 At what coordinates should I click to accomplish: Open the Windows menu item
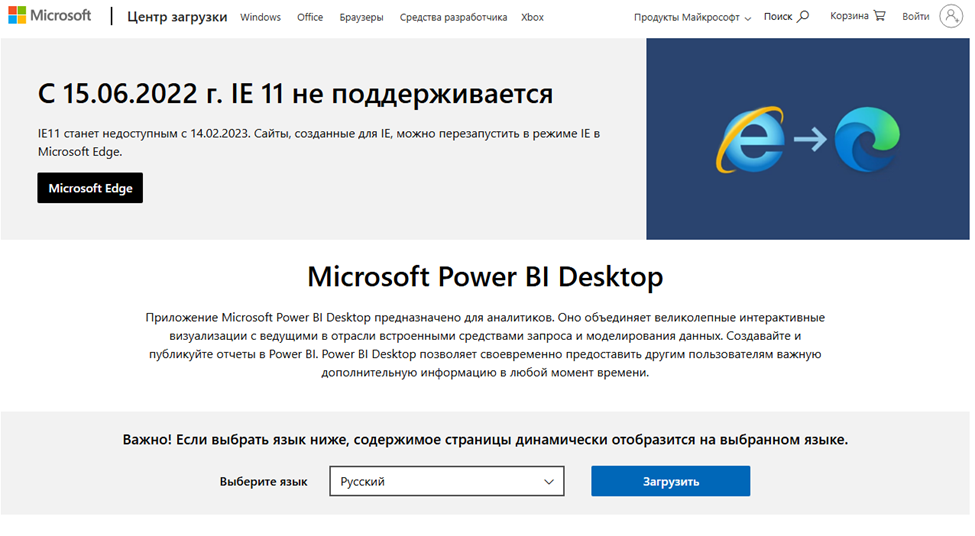261,17
